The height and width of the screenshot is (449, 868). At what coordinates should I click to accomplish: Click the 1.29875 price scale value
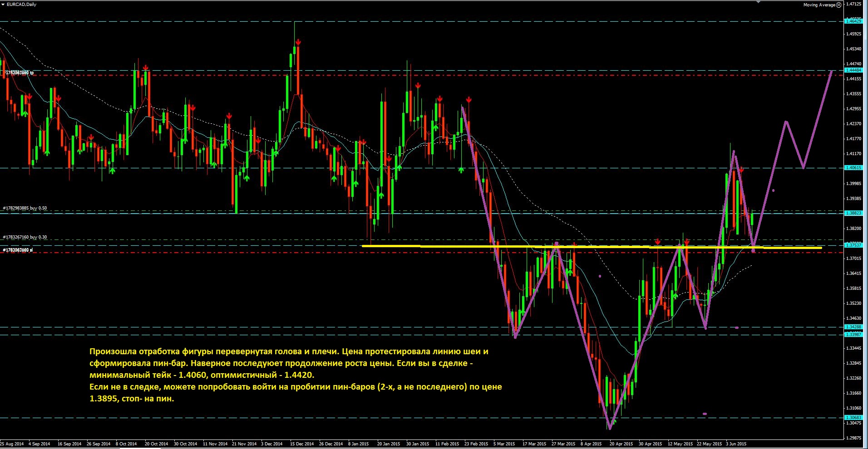[x=854, y=438]
